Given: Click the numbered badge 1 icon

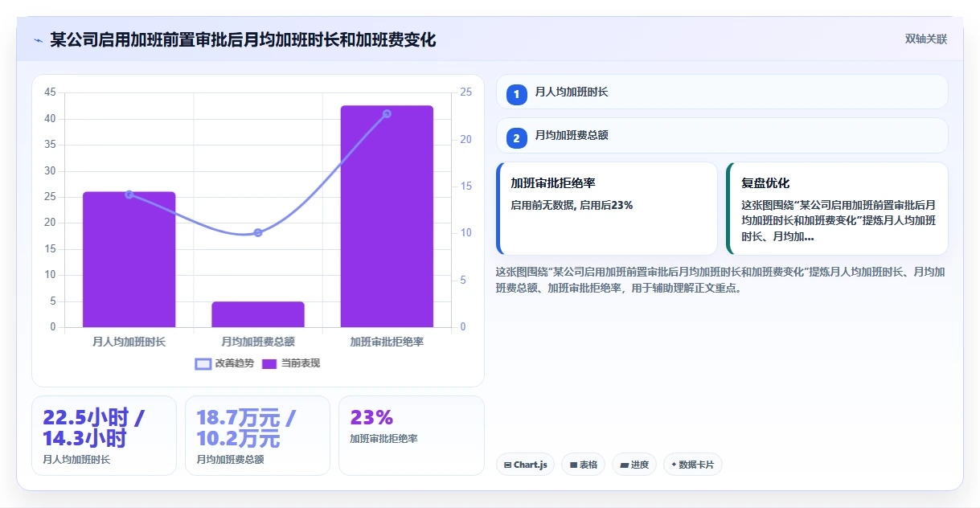Looking at the screenshot, I should [x=517, y=94].
